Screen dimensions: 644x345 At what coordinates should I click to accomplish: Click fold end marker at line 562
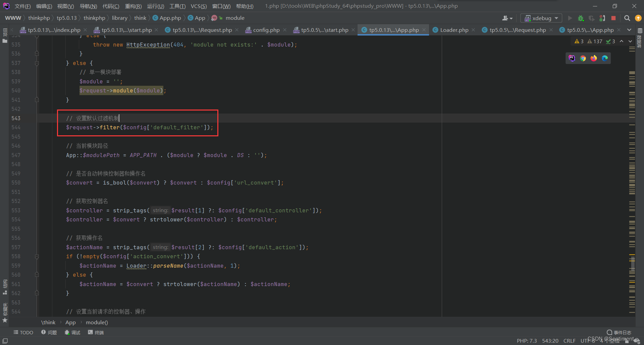37,293
